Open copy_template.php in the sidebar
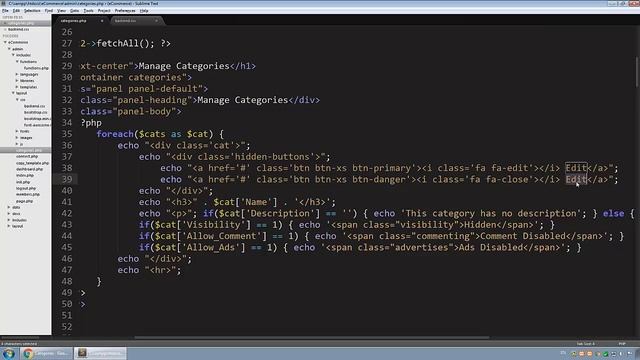Image resolution: width=640 pixels, height=360 pixels. pyautogui.click(x=32, y=163)
